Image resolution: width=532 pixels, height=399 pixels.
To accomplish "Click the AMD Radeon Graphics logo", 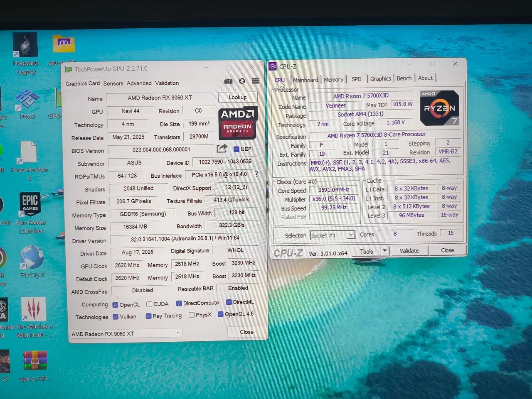I will pyautogui.click(x=237, y=123).
